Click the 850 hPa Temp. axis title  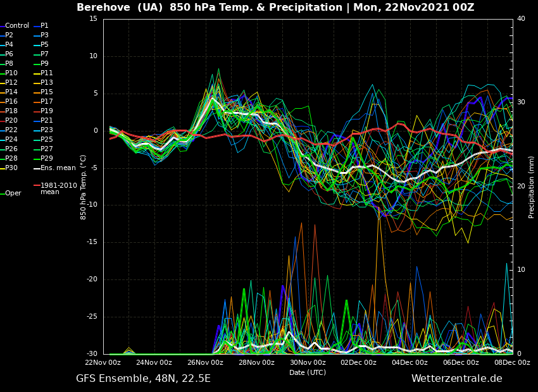point(84,187)
